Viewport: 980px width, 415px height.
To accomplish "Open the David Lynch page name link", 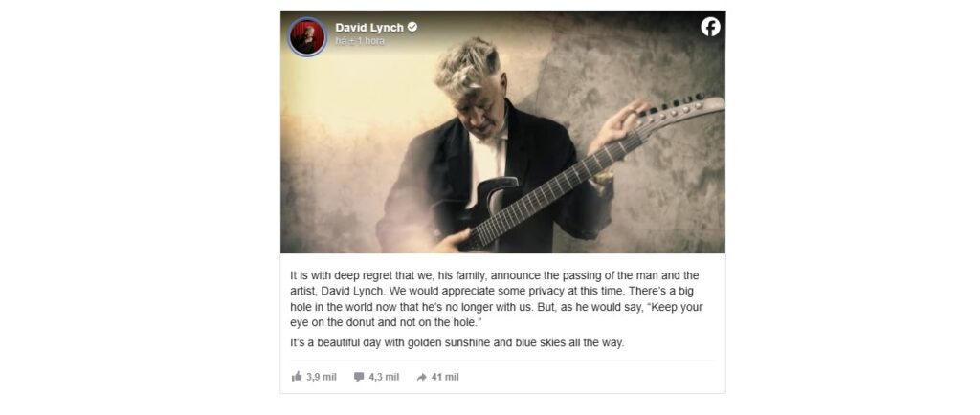I will click(x=369, y=28).
